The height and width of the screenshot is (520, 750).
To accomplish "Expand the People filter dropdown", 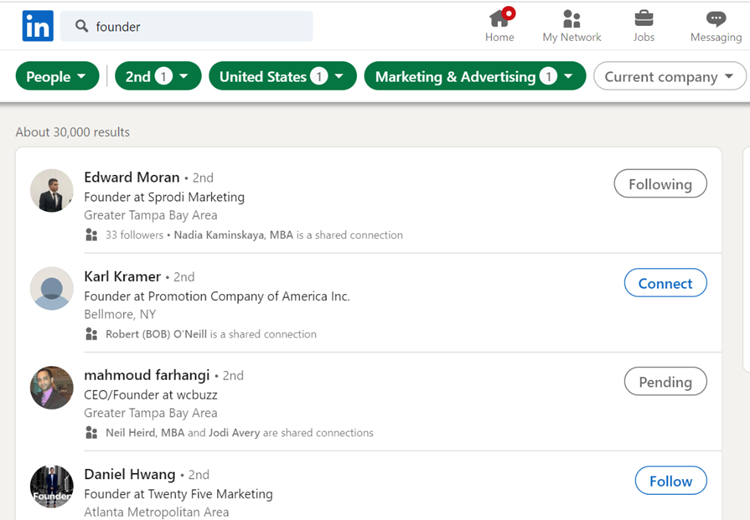I will click(x=57, y=76).
